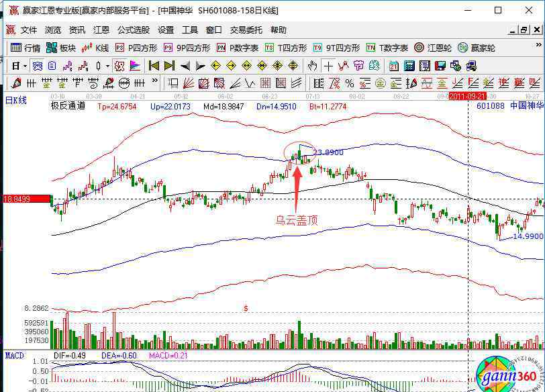Open the 板块 sector view

click(61, 48)
